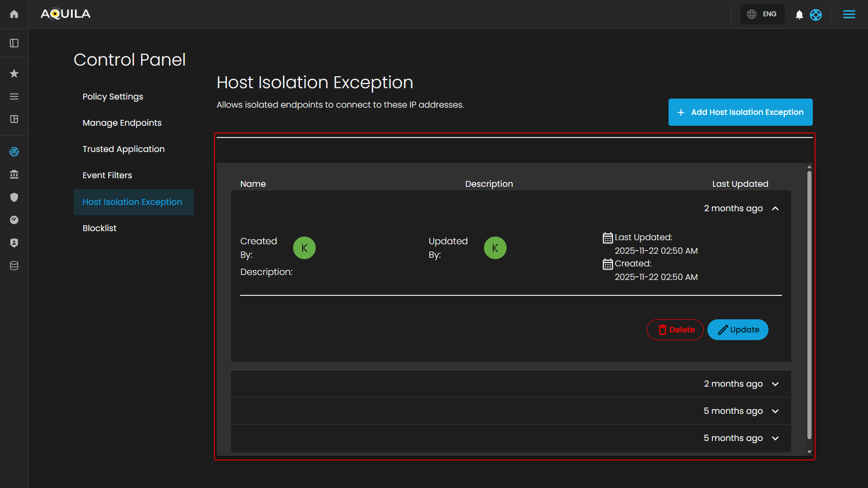
Task: Click the home icon in sidebar
Action: [x=14, y=14]
